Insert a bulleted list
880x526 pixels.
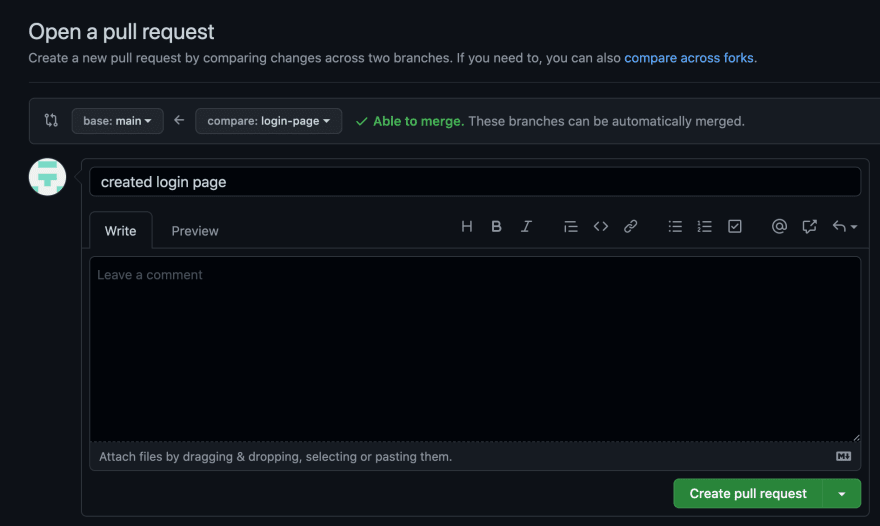pos(675,226)
